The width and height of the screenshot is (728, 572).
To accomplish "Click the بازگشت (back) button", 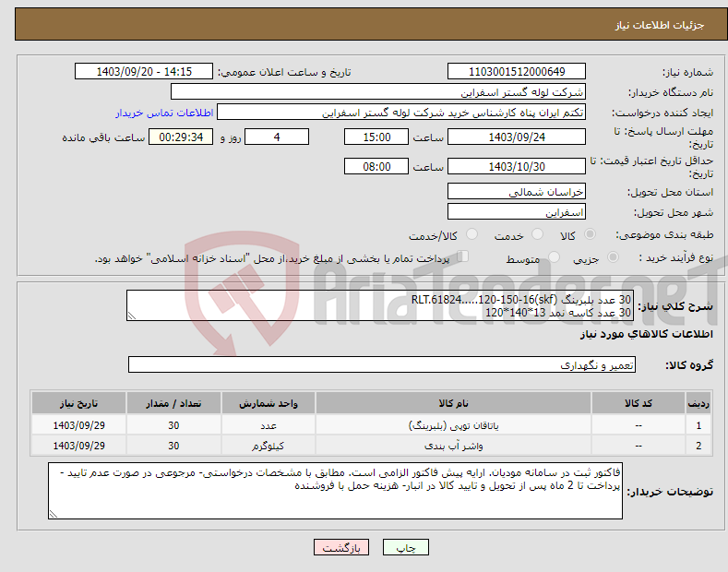I will click(x=341, y=547).
